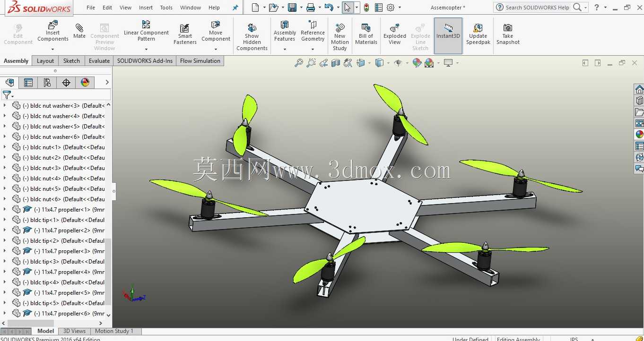Image resolution: width=644 pixels, height=341 pixels.
Task: Click feature tree scroll down arrow
Action: point(108,315)
